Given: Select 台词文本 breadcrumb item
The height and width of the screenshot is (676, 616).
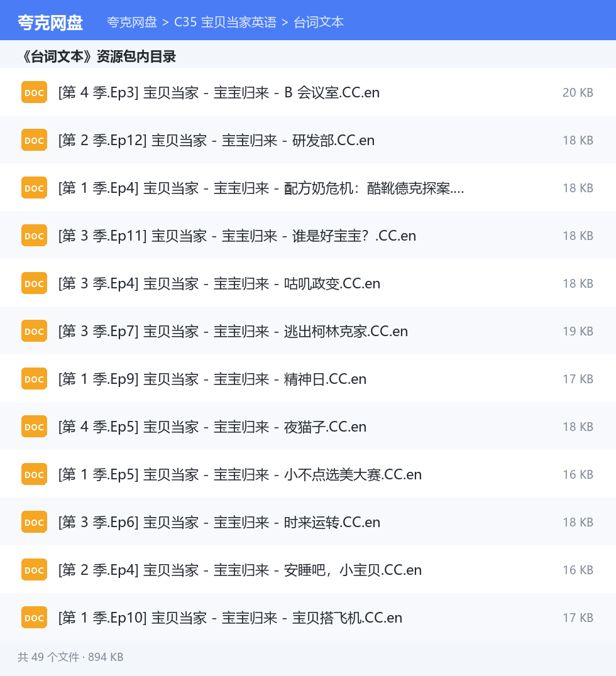Looking at the screenshot, I should [318, 23].
